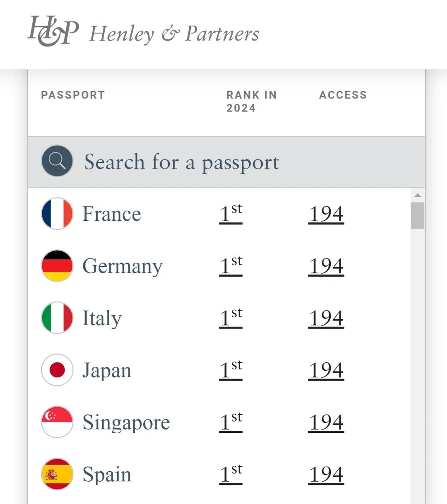Open Japan's 1st rank link
Screen dimensions: 447x504
pyautogui.click(x=231, y=370)
